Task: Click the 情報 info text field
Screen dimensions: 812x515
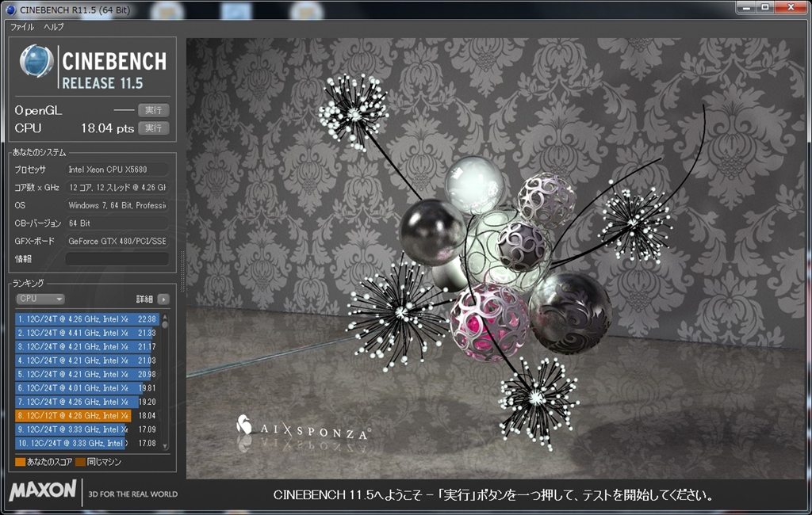Action: click(117, 259)
